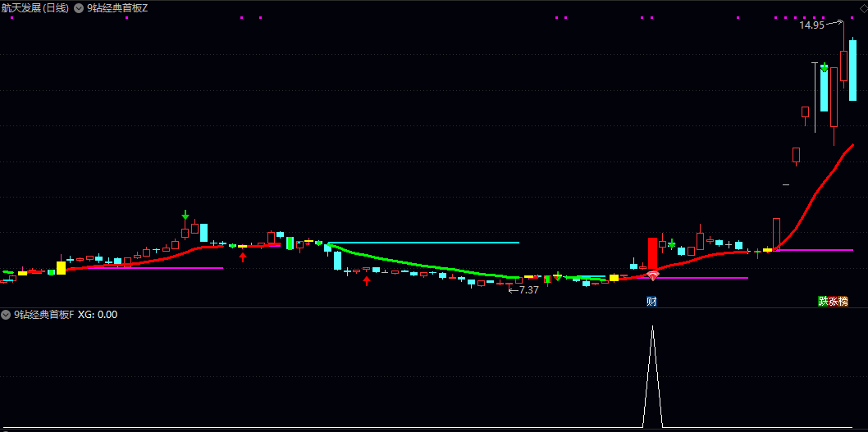Click the 9钻经典首板Z indicator name label
The image size is (868, 432).
(x=117, y=8)
